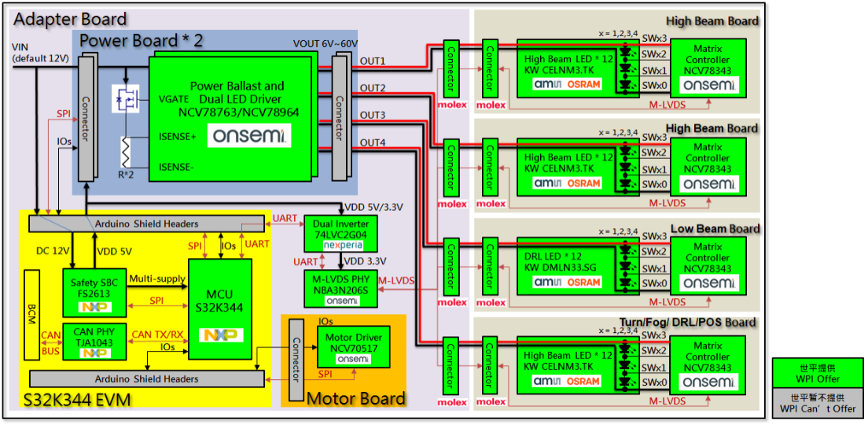The height and width of the screenshot is (425, 868).
Task: Click the onsemi logo in Motor Driver NCV70517
Action: tap(354, 360)
